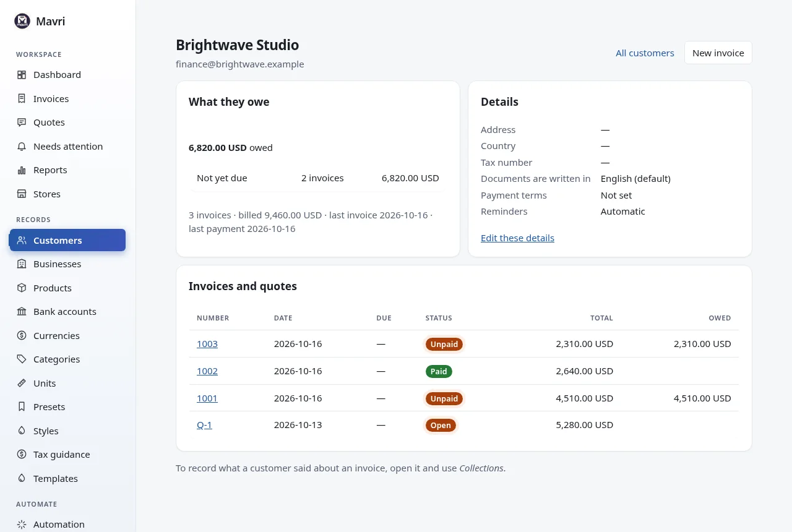Click the Categories tag icon
792x532 pixels.
pos(22,359)
